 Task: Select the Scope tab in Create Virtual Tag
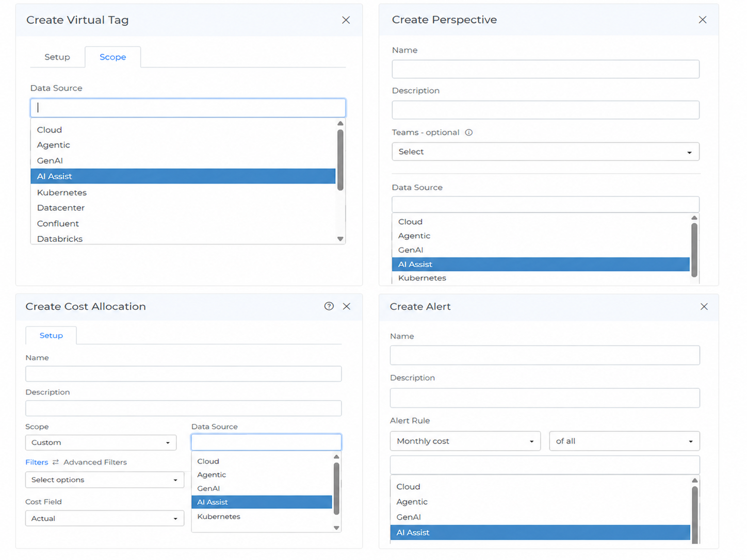pos(112,57)
